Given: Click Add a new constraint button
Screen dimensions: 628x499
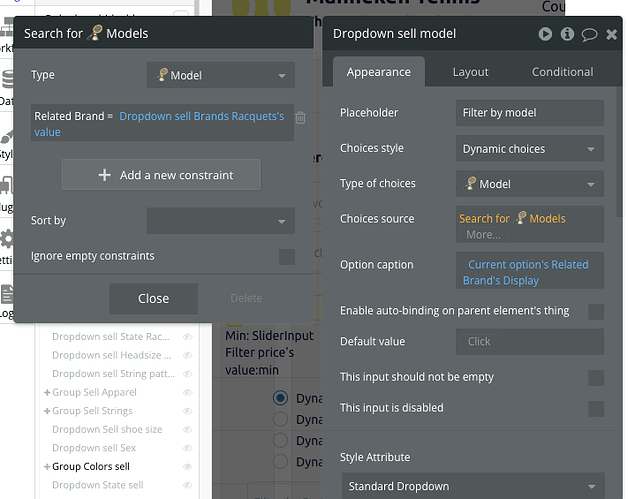Looking at the screenshot, I should point(161,175).
